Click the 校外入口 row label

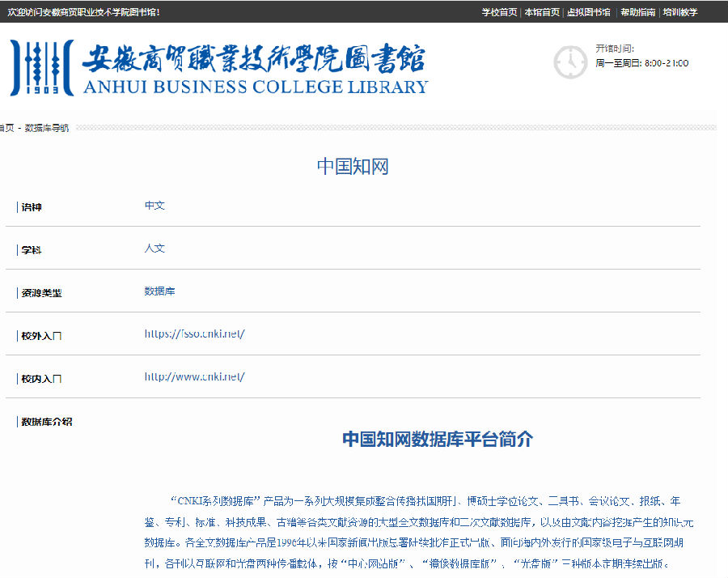click(x=41, y=335)
